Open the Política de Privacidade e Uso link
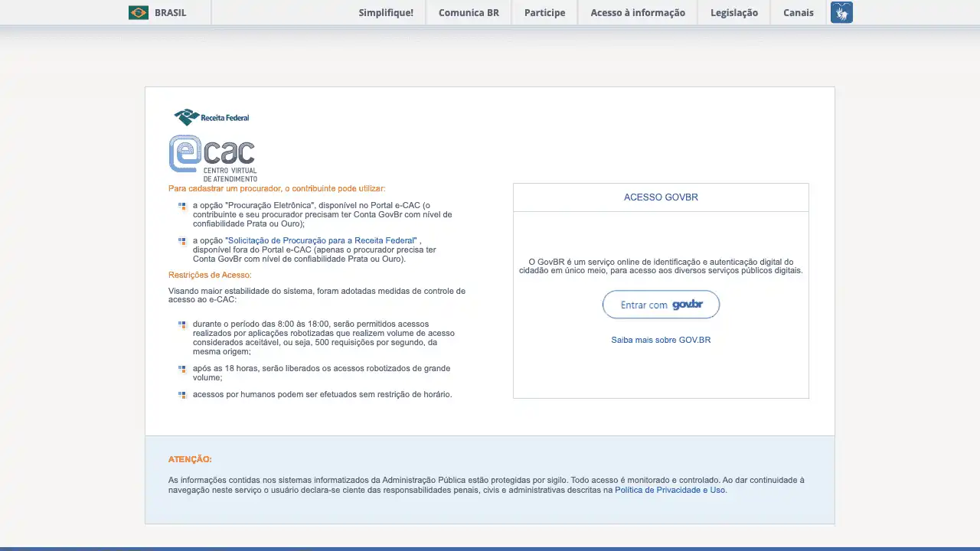This screenshot has height=551, width=980. (x=670, y=490)
